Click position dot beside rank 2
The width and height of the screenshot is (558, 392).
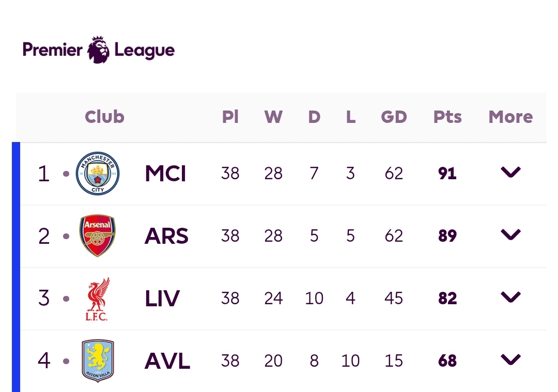[x=66, y=236]
